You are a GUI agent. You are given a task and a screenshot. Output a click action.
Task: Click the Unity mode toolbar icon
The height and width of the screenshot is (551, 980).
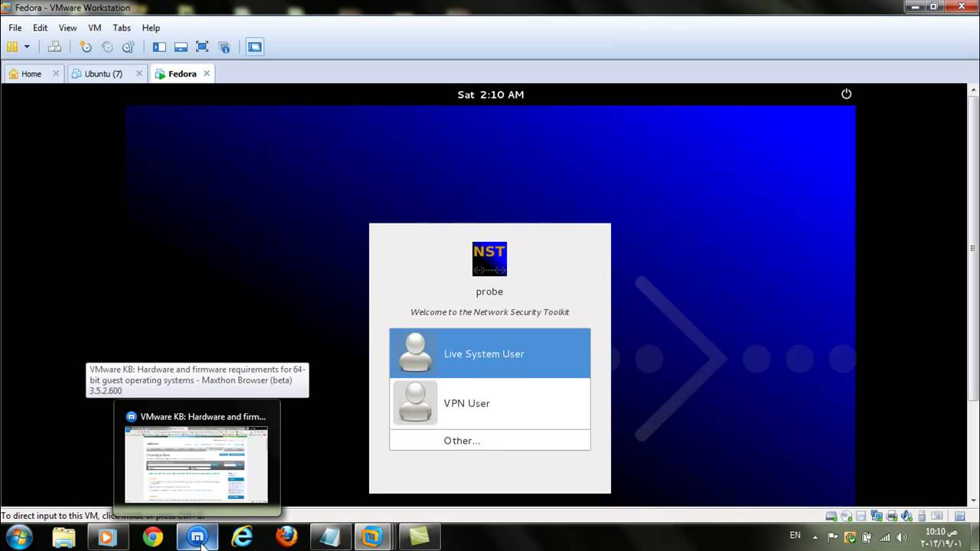pyautogui.click(x=224, y=47)
